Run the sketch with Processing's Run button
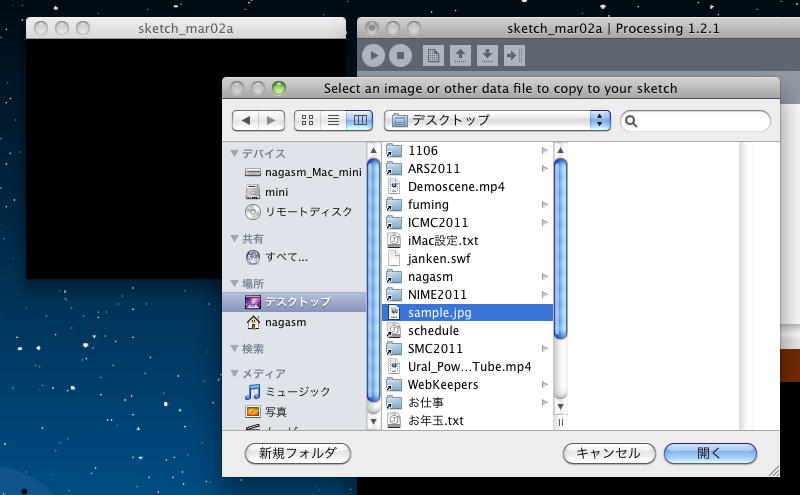Screen dimensions: 800x495 coord(373,55)
